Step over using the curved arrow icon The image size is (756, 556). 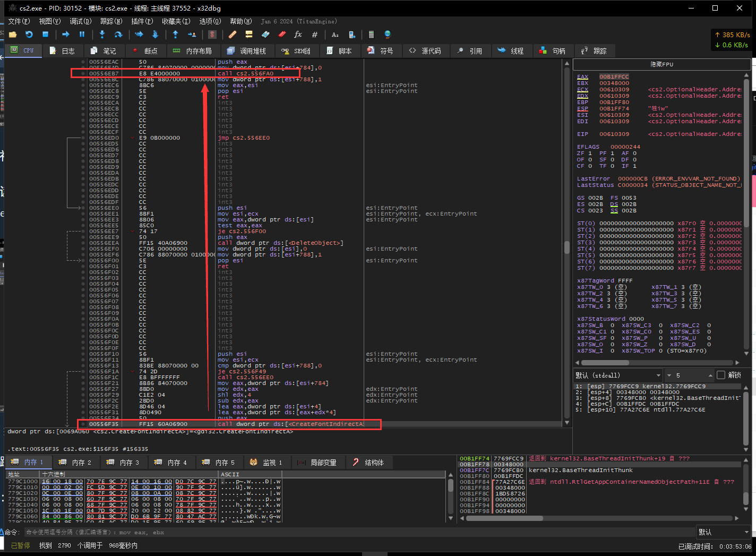pyautogui.click(x=118, y=35)
